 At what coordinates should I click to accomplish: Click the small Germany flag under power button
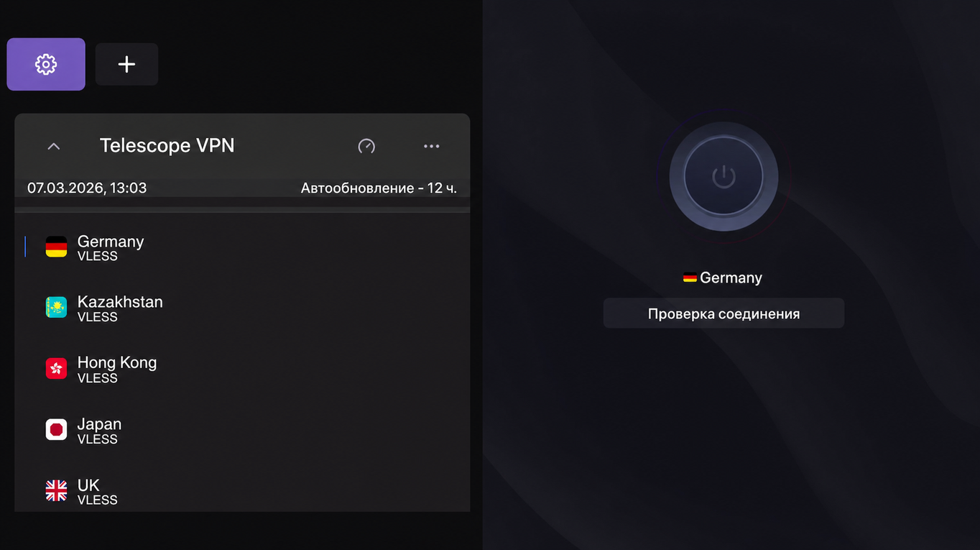(690, 278)
